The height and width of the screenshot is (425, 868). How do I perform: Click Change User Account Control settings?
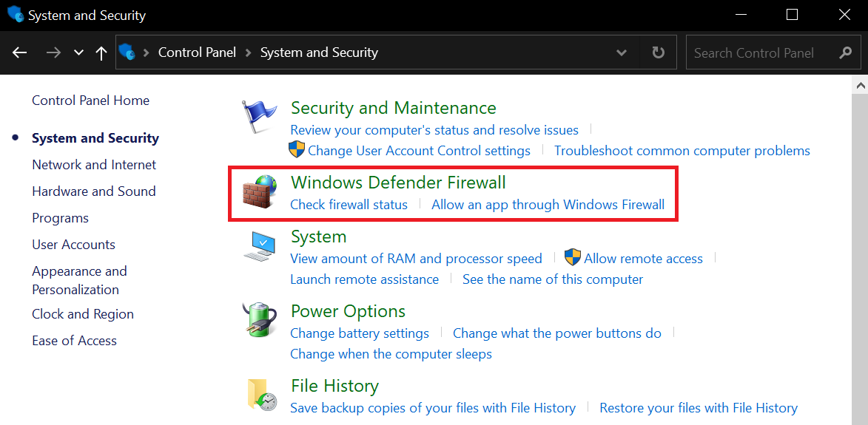(x=419, y=151)
